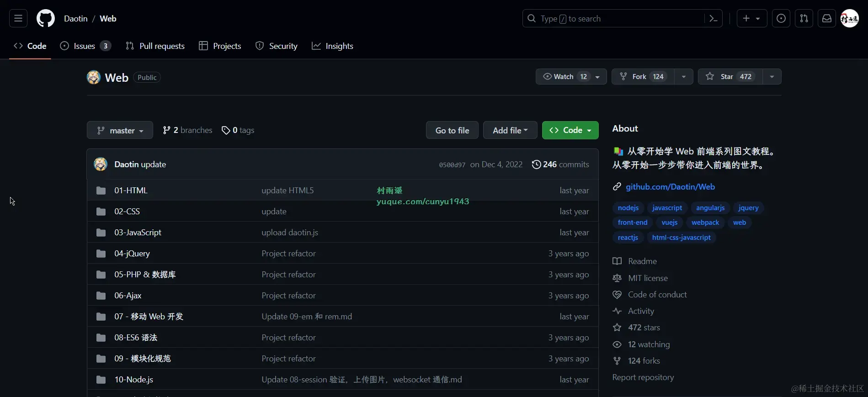The height and width of the screenshot is (397, 868).
Task: Open the 0500d97 commit hash
Action: click(452, 165)
